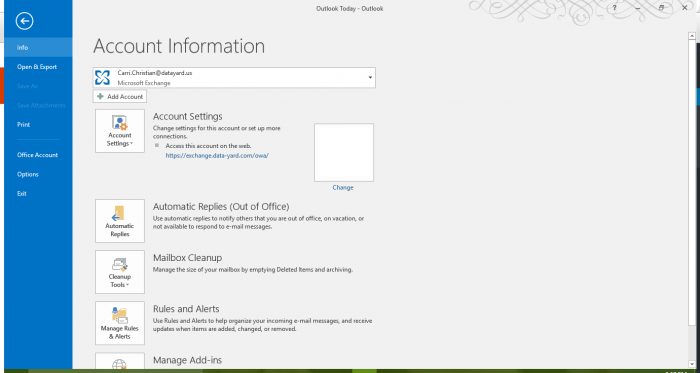Open the Cleanup Tools tile

pyautogui.click(x=120, y=272)
